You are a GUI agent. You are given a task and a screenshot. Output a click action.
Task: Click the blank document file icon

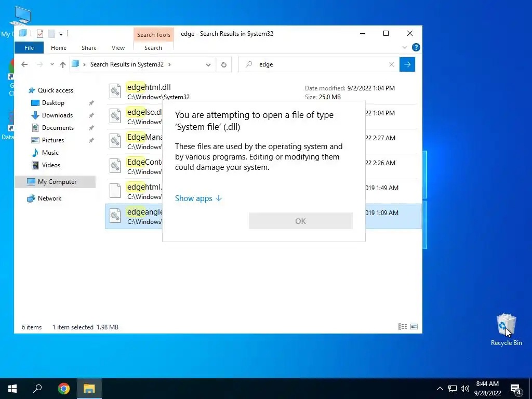[x=115, y=191]
